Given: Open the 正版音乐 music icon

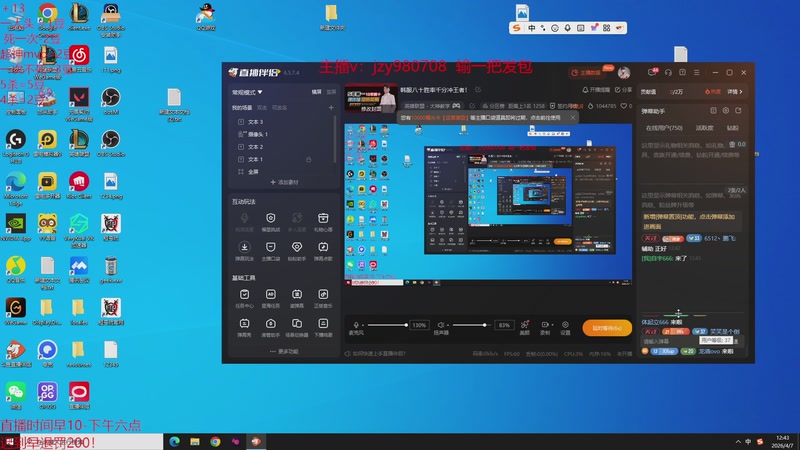Looking at the screenshot, I should click(x=323, y=294).
